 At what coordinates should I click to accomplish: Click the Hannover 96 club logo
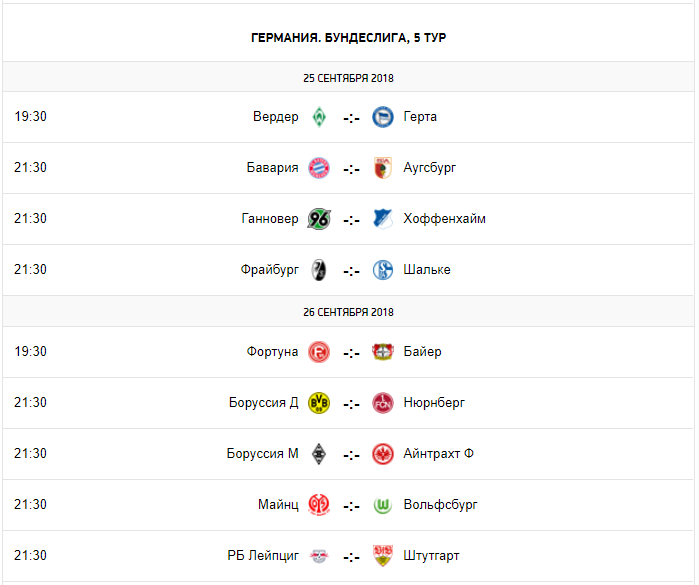click(x=319, y=218)
